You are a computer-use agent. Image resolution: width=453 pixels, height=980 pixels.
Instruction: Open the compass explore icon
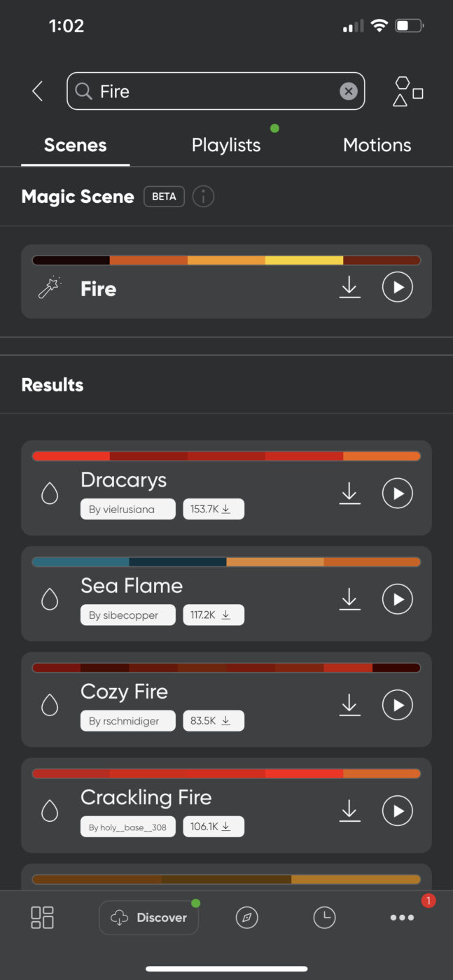(x=246, y=918)
